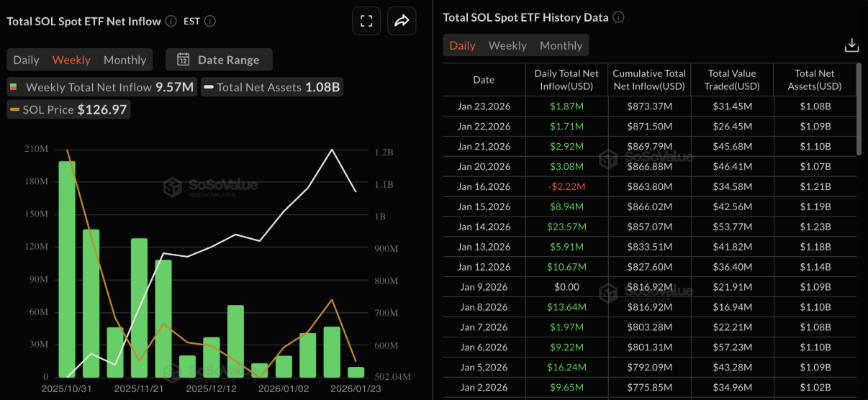Click the SoSoValue watermark logo on chart
This screenshot has height=400, width=868.
click(173, 187)
